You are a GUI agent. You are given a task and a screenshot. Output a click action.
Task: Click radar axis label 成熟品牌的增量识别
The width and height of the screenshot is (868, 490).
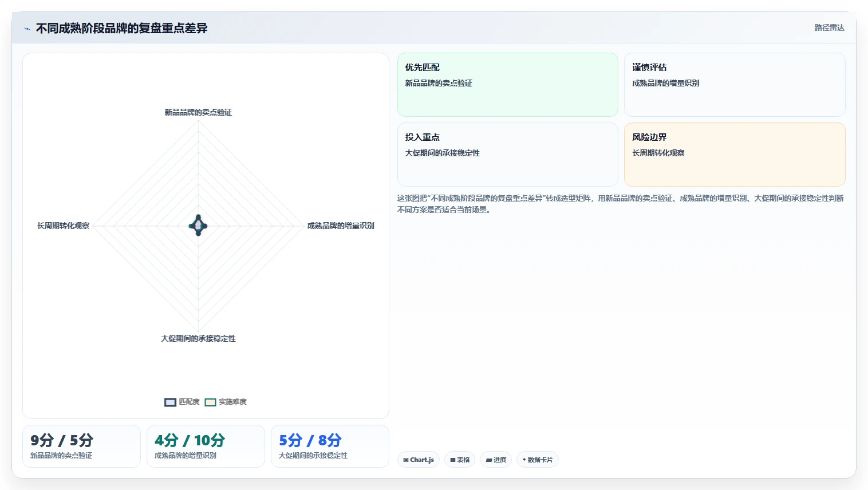341,226
